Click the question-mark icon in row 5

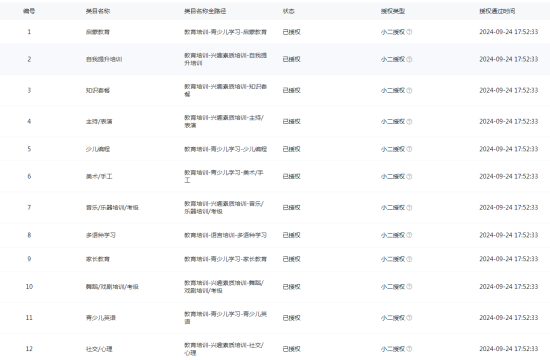pos(409,149)
